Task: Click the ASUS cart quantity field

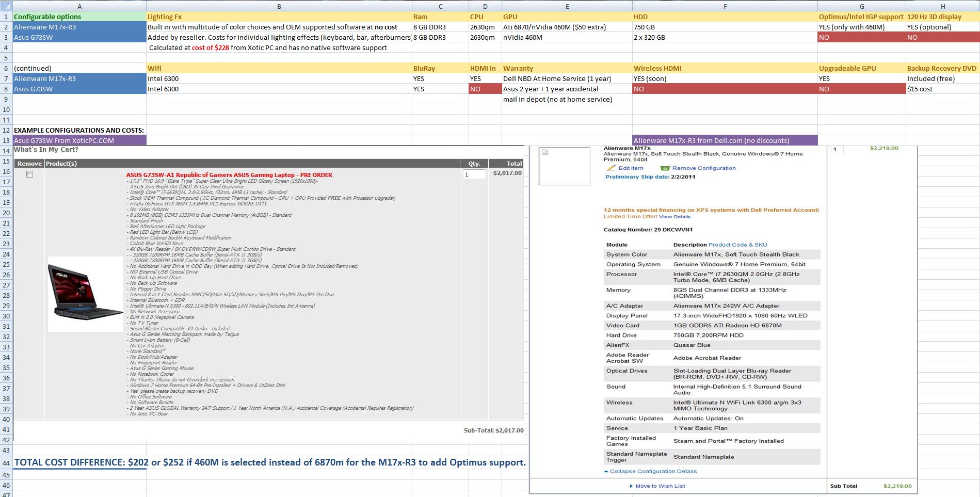Action: click(x=474, y=174)
